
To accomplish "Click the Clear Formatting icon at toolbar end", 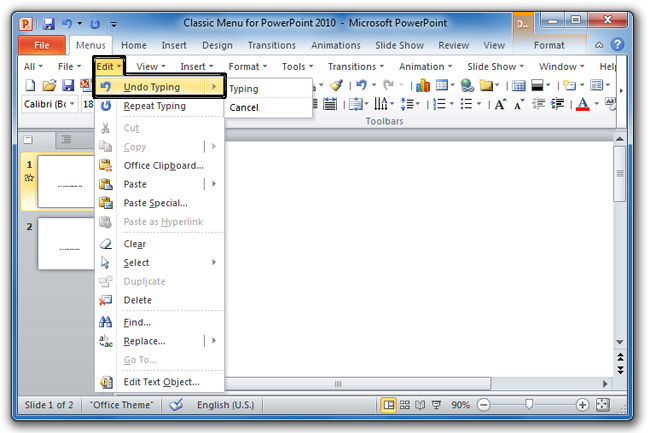I will 610,104.
